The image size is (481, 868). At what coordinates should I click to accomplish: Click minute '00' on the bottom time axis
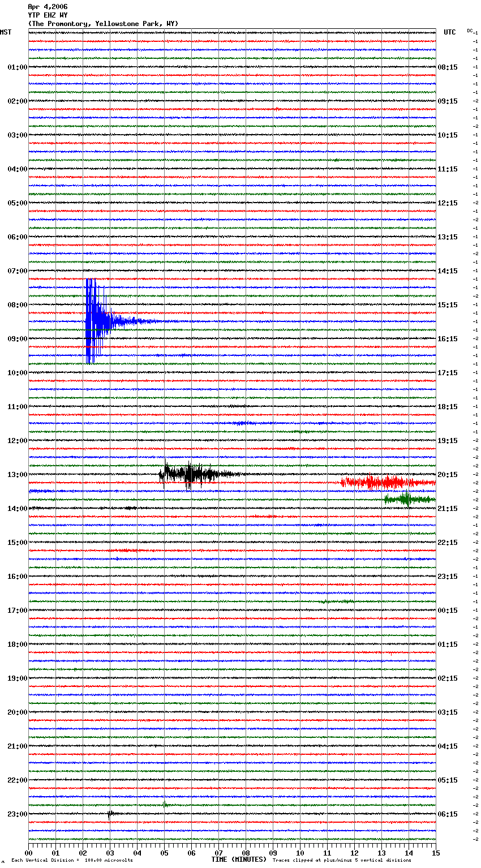pyautogui.click(x=29, y=853)
